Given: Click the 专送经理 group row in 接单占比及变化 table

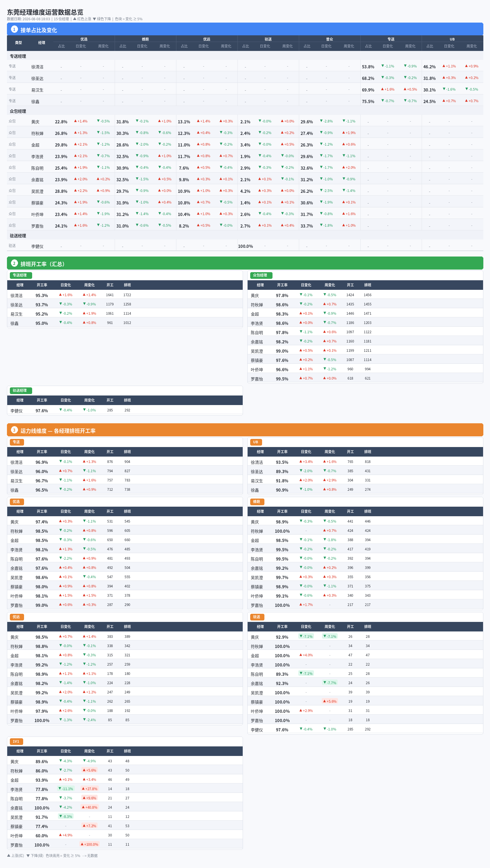Looking at the screenshot, I should [x=245, y=56].
